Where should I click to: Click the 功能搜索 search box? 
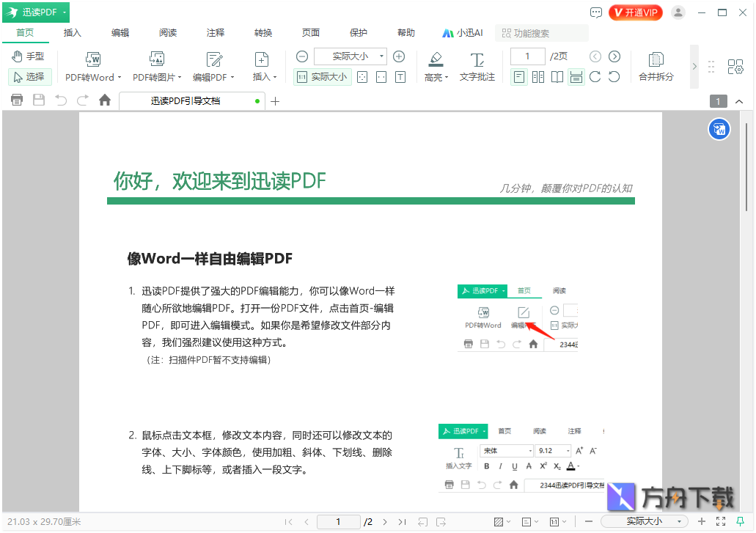[542, 33]
